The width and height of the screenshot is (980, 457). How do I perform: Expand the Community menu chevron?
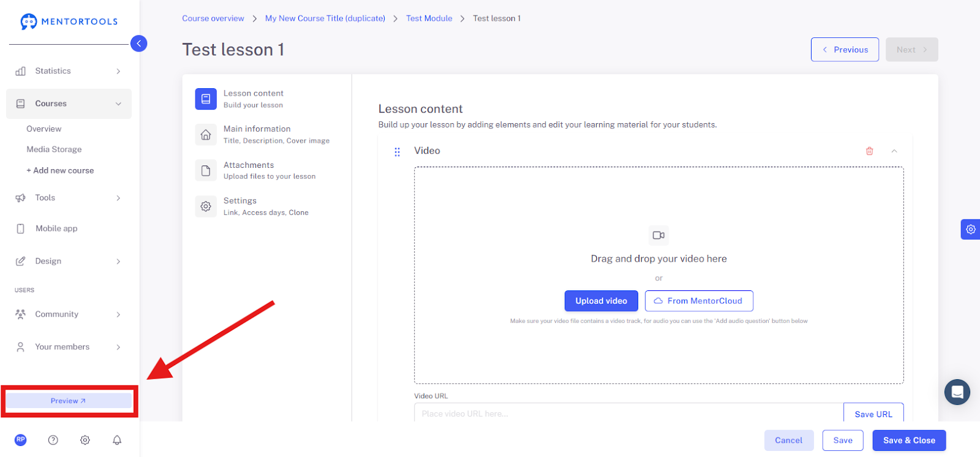(x=118, y=314)
